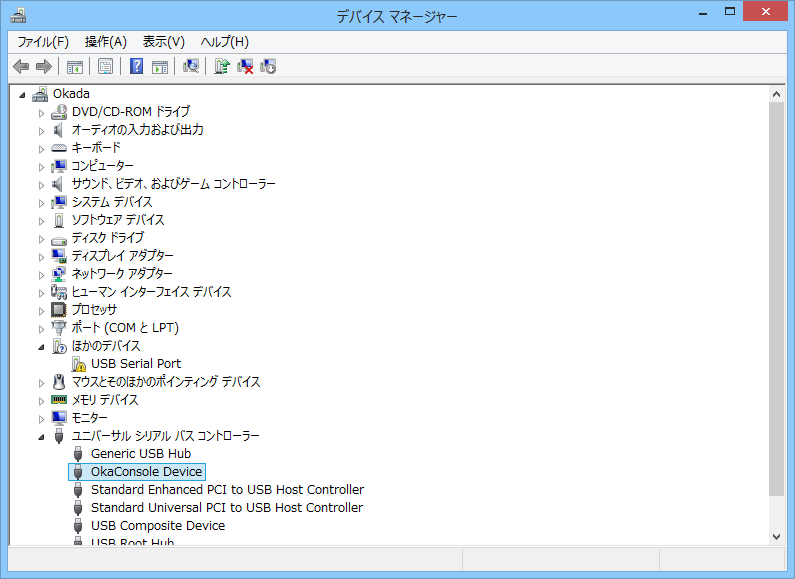Open the 操作(A) menu
The height and width of the screenshot is (579, 795).
pyautogui.click(x=105, y=42)
